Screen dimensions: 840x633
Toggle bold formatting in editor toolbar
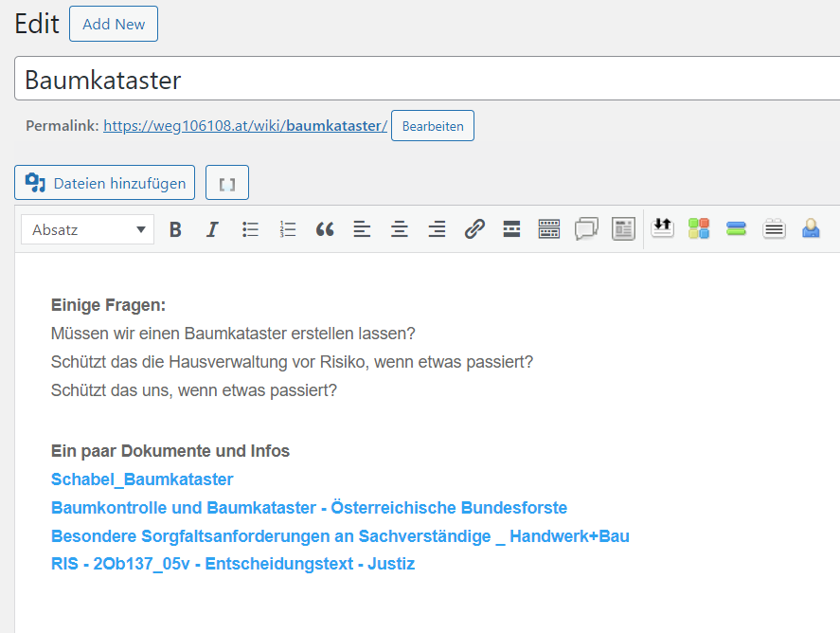tap(175, 229)
